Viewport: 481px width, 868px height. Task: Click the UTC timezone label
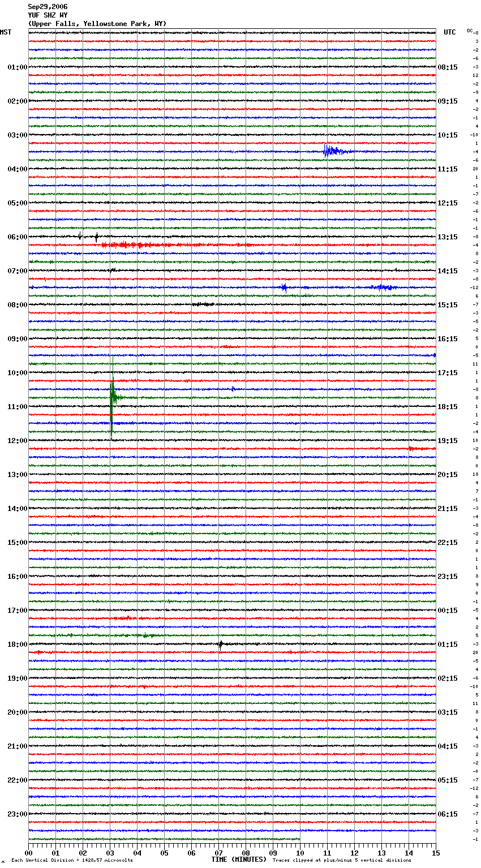(x=450, y=32)
